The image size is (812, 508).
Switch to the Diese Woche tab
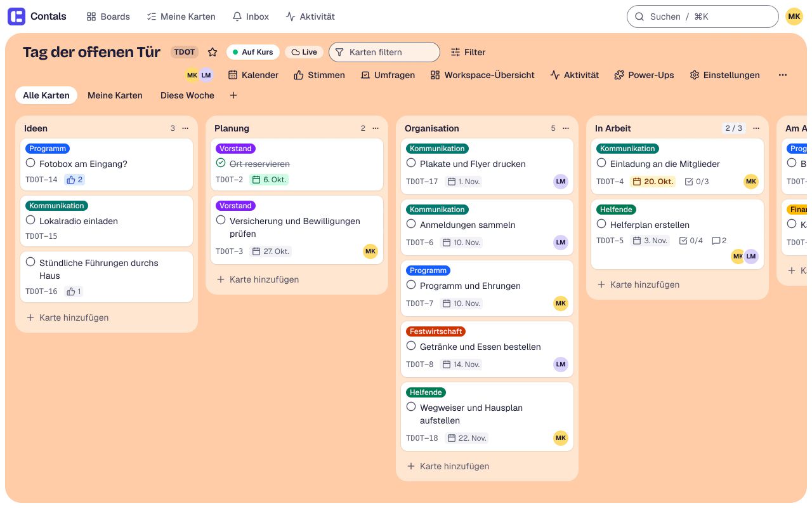(187, 95)
